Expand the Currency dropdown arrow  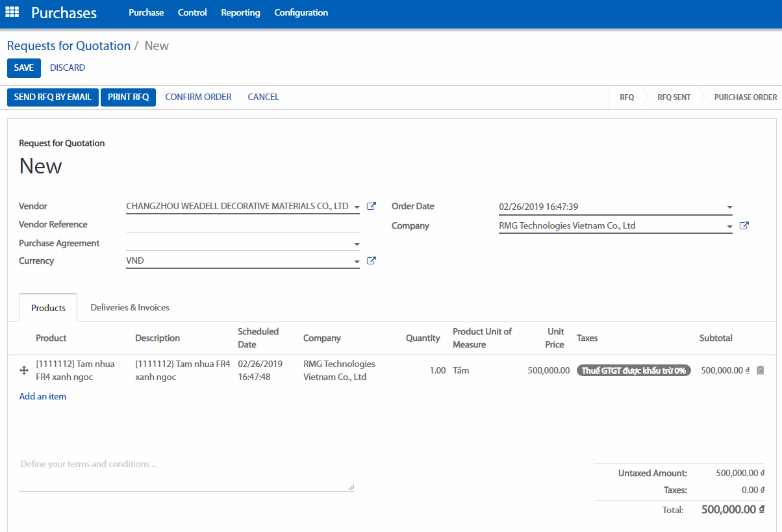coord(357,262)
